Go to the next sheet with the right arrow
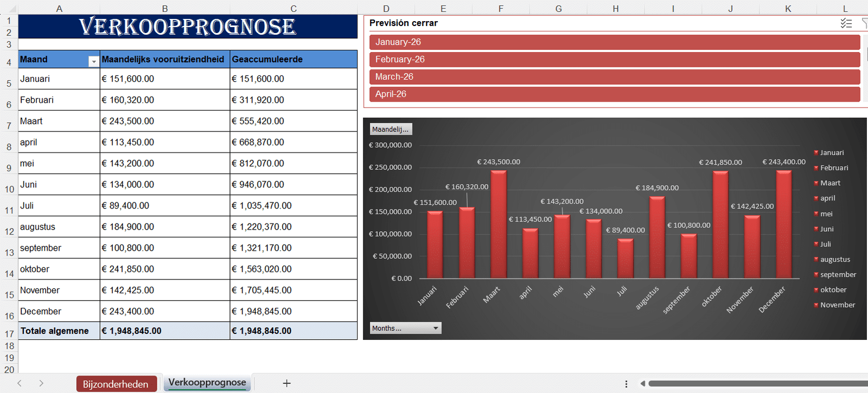The height and width of the screenshot is (393, 868). (41, 383)
